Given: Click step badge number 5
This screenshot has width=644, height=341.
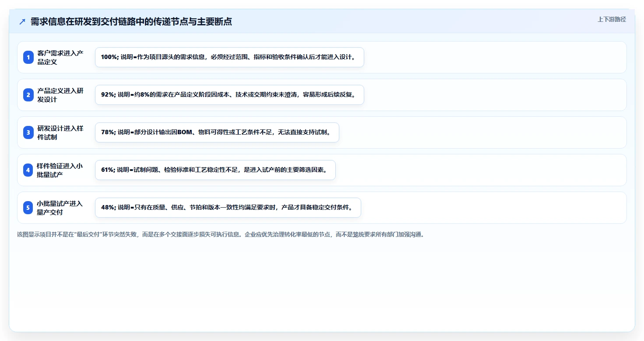Looking at the screenshot, I should click(x=28, y=208).
